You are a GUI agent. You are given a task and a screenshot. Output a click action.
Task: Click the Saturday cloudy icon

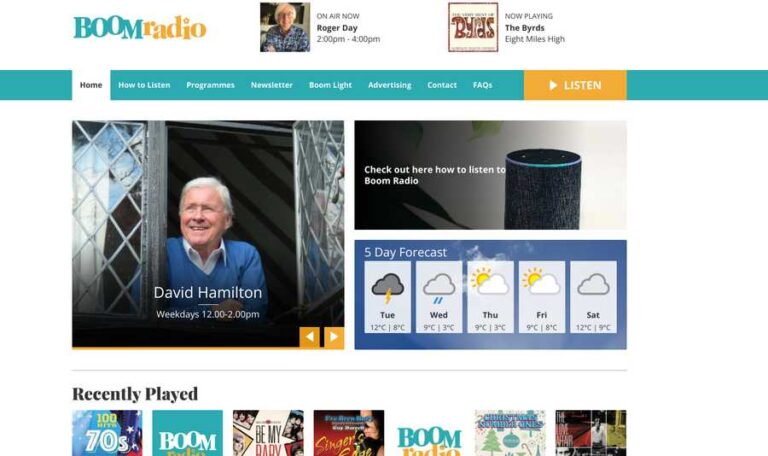(x=593, y=284)
